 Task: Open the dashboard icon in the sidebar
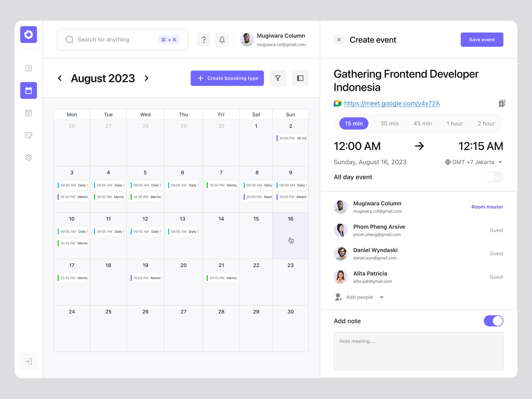[x=29, y=68]
